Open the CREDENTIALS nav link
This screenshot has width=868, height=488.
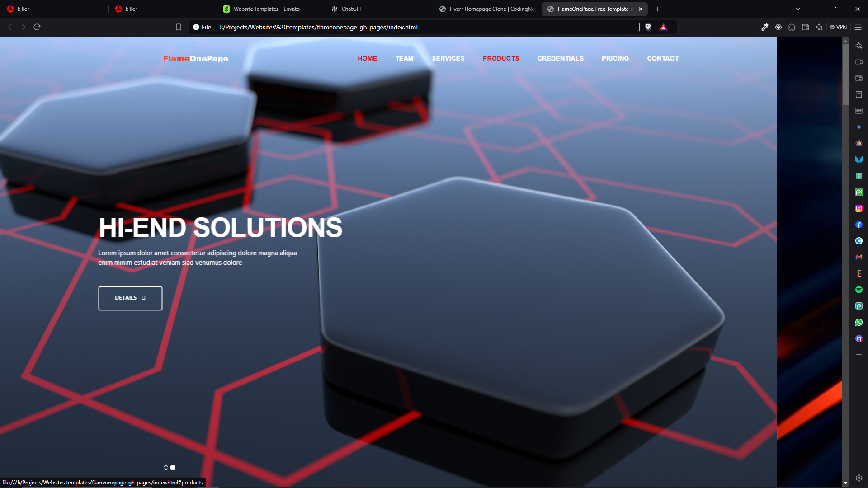click(560, 58)
